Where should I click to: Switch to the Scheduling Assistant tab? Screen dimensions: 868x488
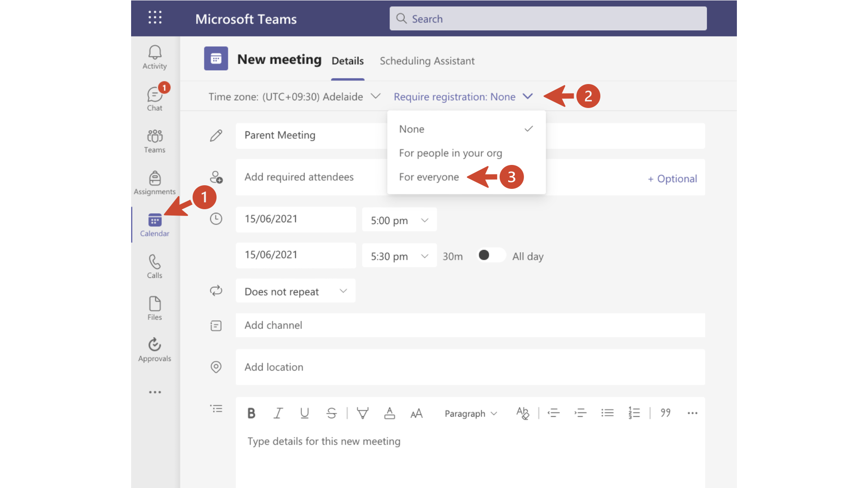tap(427, 61)
